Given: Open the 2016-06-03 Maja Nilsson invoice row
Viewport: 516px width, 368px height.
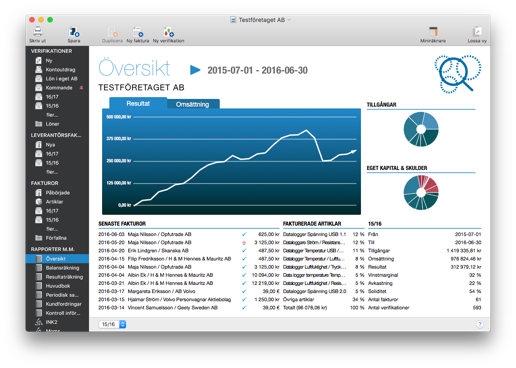Looking at the screenshot, I should [189, 234].
